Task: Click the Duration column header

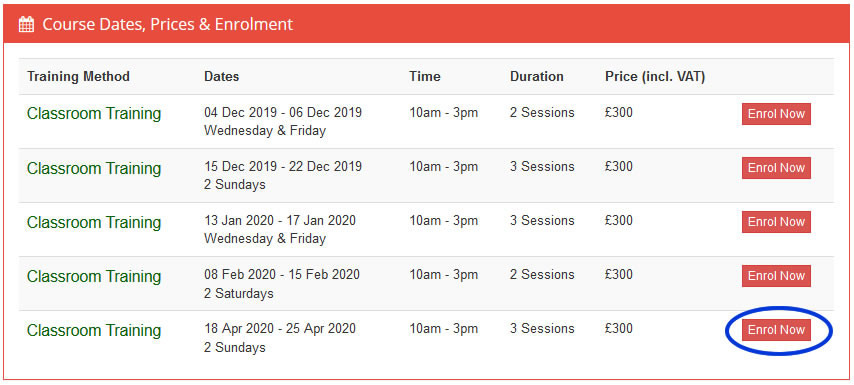Action: [x=536, y=76]
